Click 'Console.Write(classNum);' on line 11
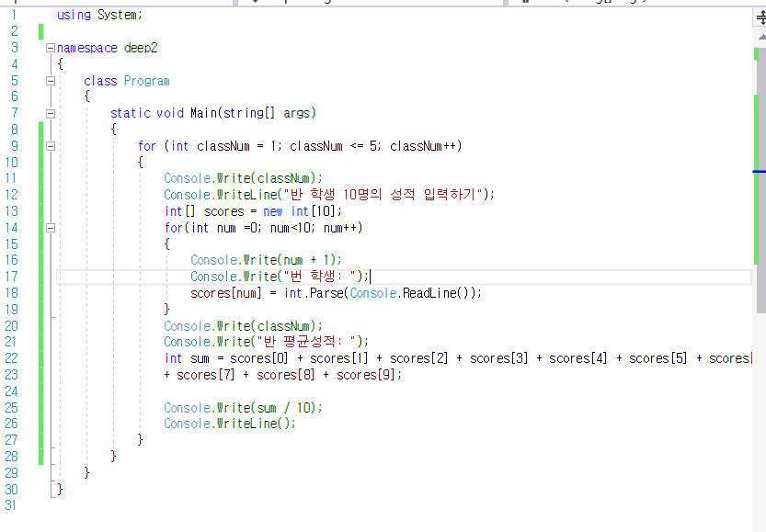Viewport: 766px width, 532px height. pyautogui.click(x=243, y=178)
